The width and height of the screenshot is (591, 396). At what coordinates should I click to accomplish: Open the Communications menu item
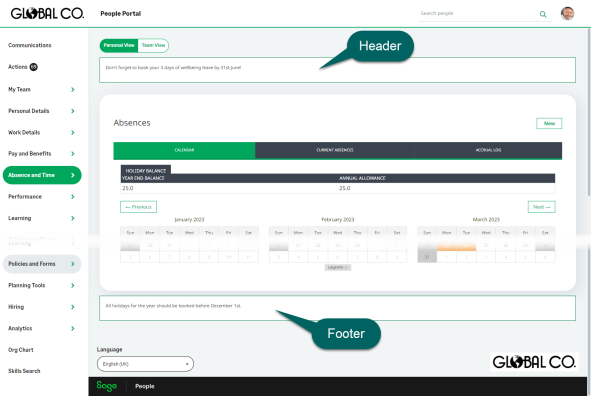coord(30,45)
